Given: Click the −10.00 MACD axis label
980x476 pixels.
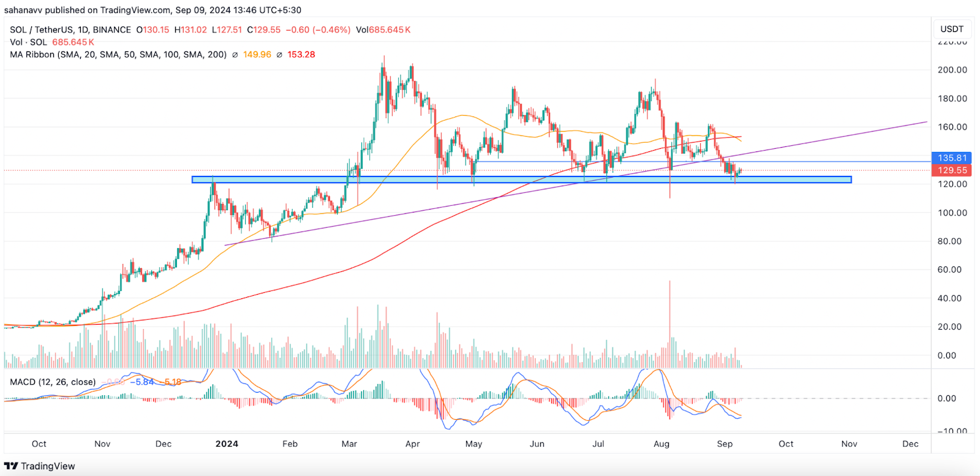Looking at the screenshot, I should [x=952, y=431].
